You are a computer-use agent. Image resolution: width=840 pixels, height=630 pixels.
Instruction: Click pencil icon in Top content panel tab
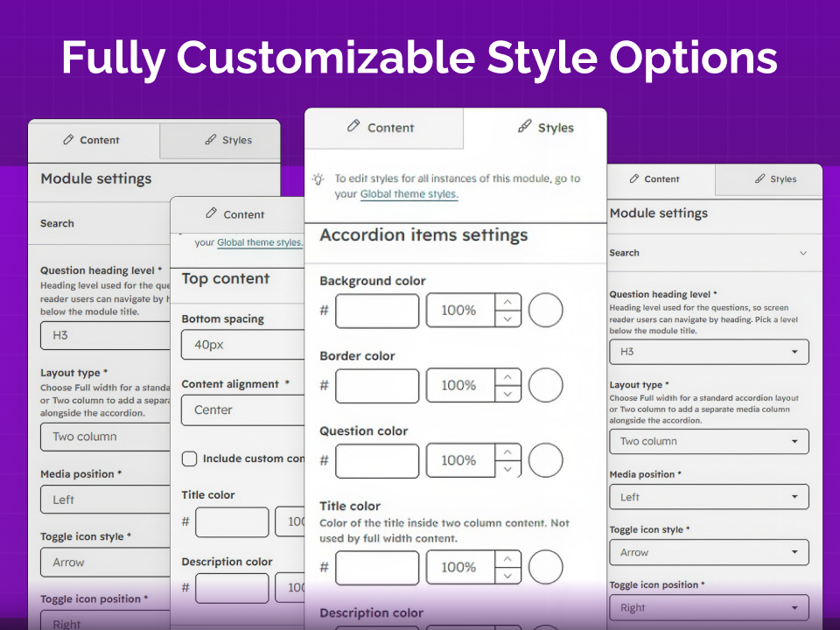[211, 213]
